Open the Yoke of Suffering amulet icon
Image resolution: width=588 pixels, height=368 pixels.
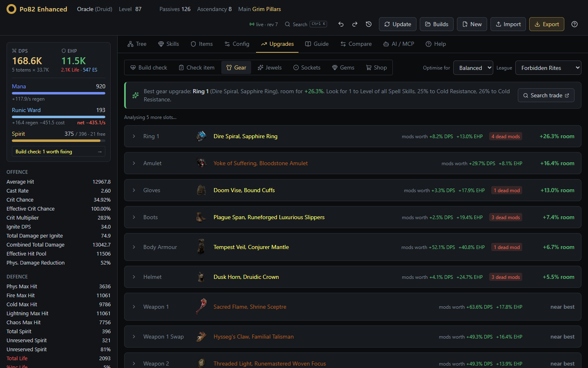[x=201, y=163]
